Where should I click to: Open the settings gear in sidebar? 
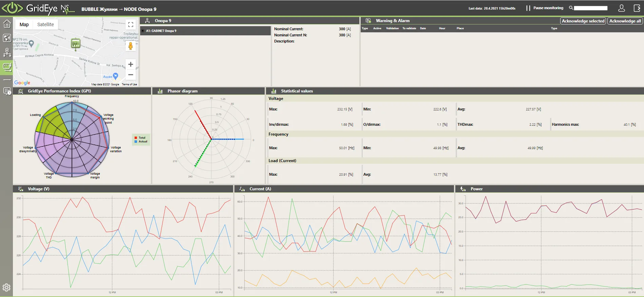pyautogui.click(x=6, y=287)
